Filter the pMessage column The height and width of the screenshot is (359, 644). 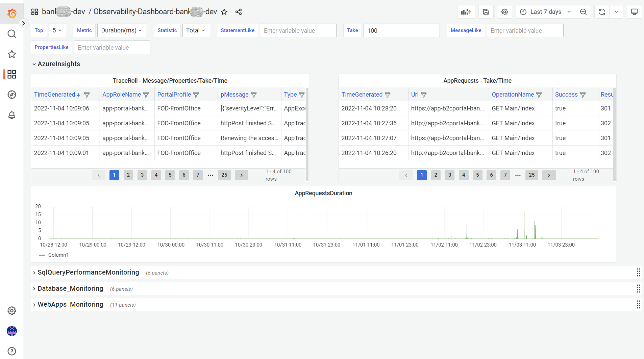[x=254, y=95]
